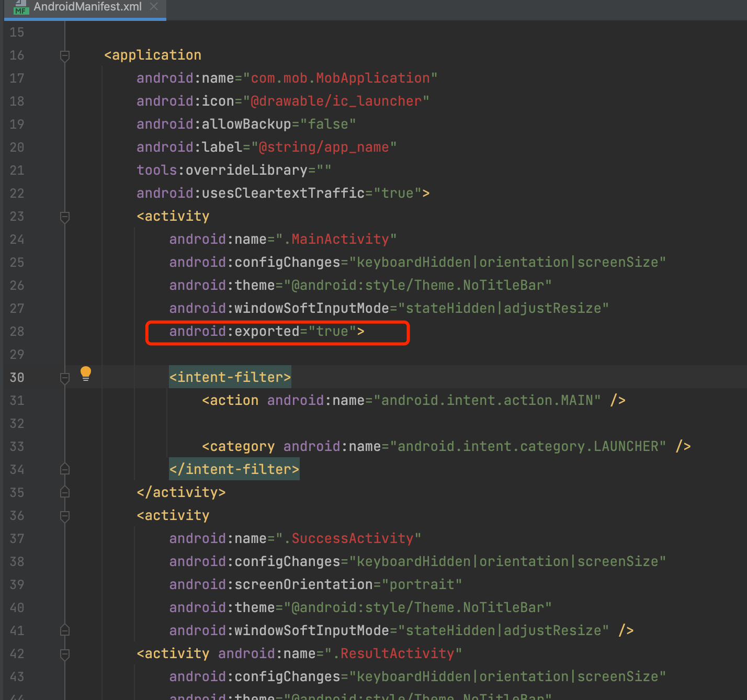Click the </activity> closing tag on line 35
This screenshot has width=747, height=700.
click(181, 492)
